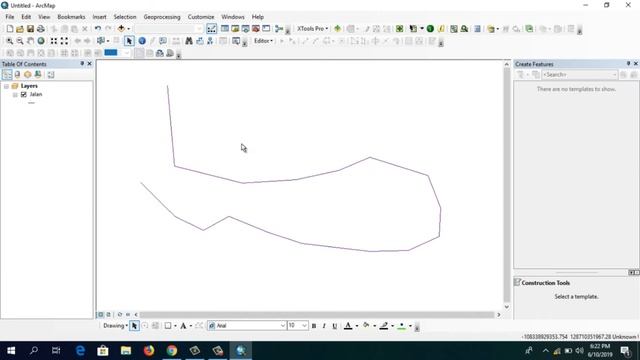The height and width of the screenshot is (360, 640).
Task: Open Chrome from the taskbar
Action: tap(172, 351)
